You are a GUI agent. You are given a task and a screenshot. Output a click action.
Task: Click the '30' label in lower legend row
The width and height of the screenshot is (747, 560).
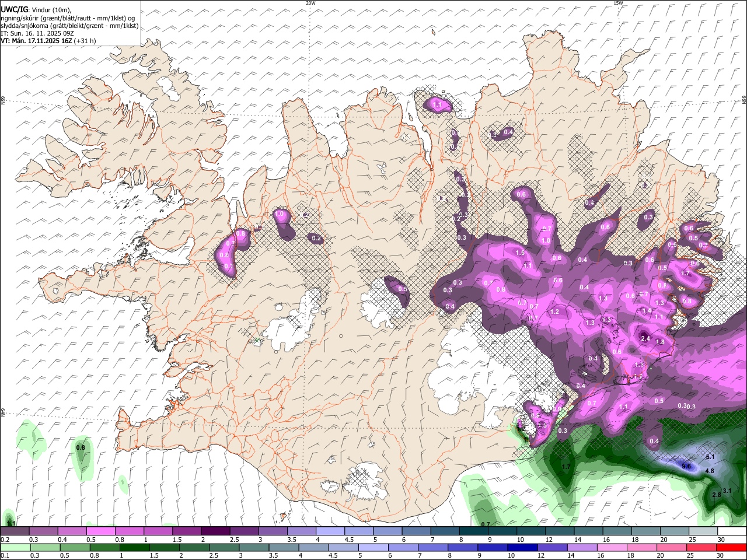(x=721, y=555)
